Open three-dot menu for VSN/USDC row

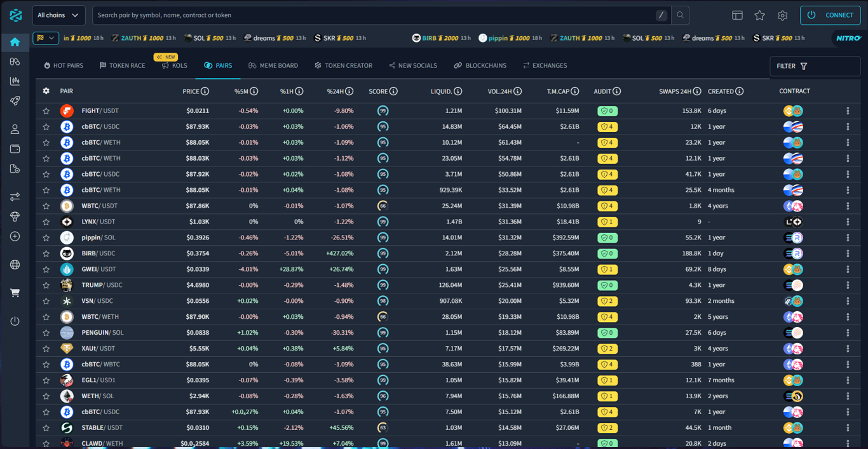pos(848,301)
